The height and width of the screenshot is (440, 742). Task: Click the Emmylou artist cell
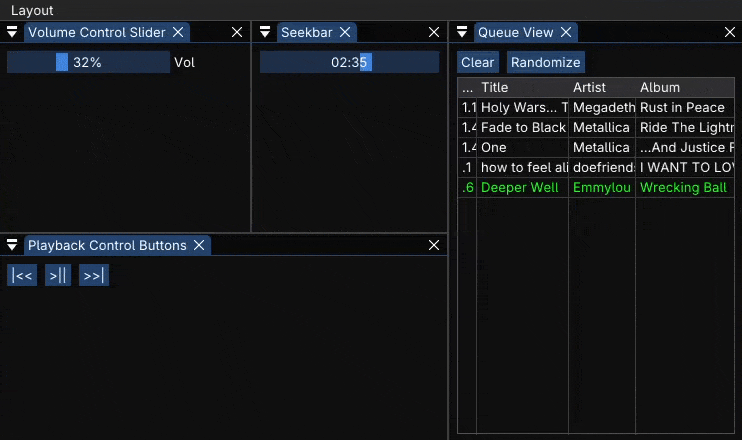coord(602,187)
